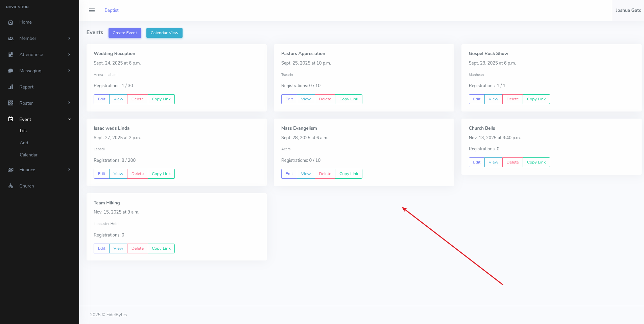Copy link for Team Hiking event
The height and width of the screenshot is (324, 644).
161,249
